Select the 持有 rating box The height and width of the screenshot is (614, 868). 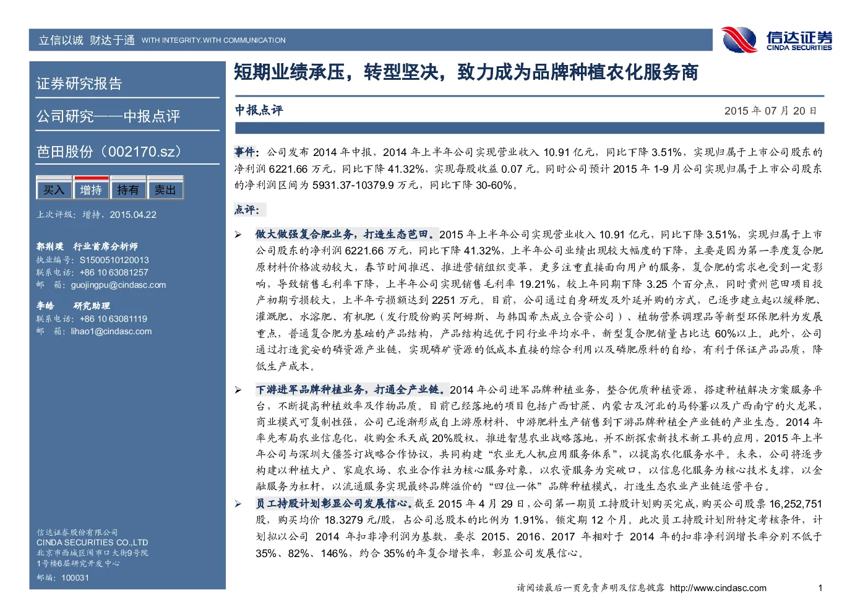[x=128, y=189]
